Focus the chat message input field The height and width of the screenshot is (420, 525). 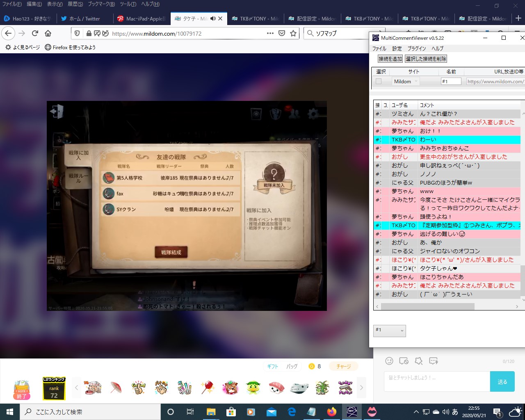[437, 381]
